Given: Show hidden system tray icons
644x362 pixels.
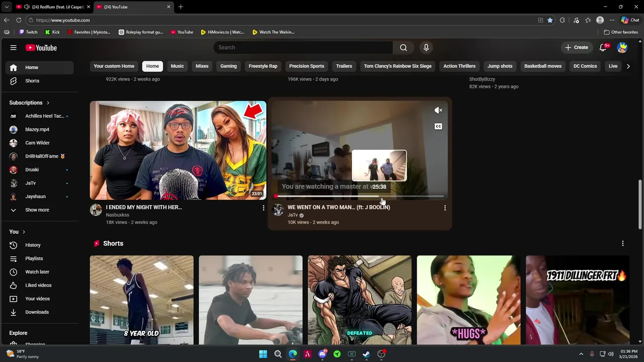Looking at the screenshot, I should tap(581, 354).
